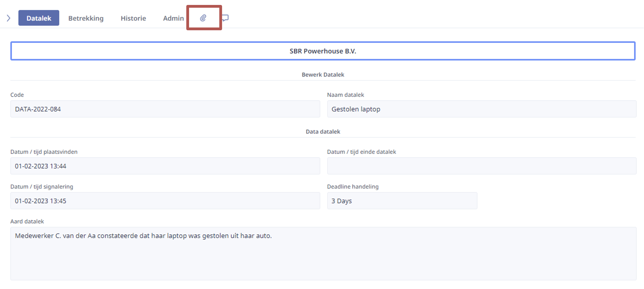Select the Datum / tijd plaatsvinden field
The height and width of the screenshot is (289, 644).
(x=165, y=166)
